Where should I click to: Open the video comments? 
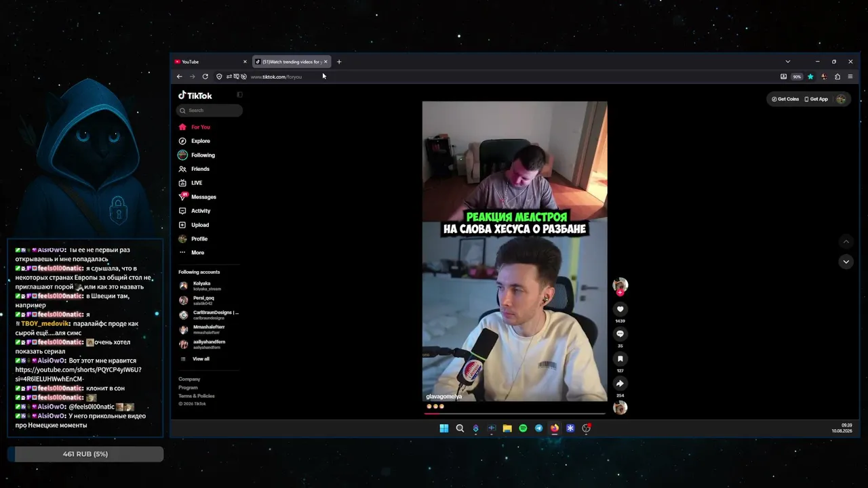click(x=620, y=334)
